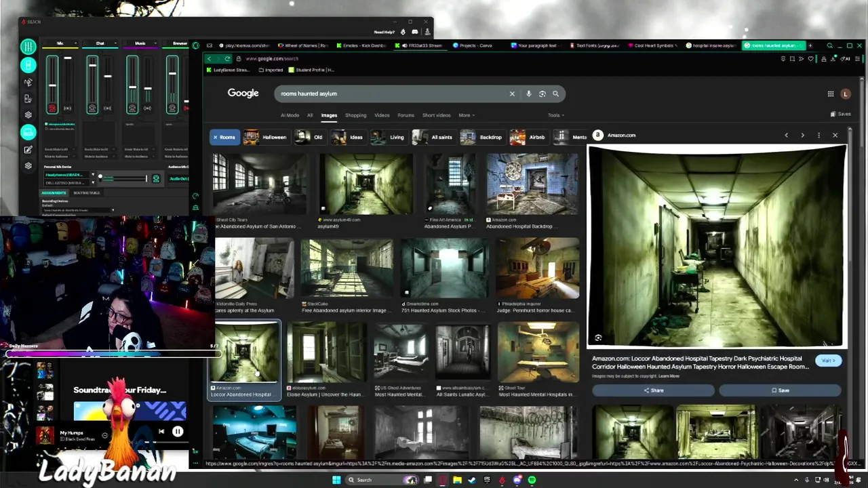Go back in the browser
Screen dimensions: 868x488
tap(210, 58)
